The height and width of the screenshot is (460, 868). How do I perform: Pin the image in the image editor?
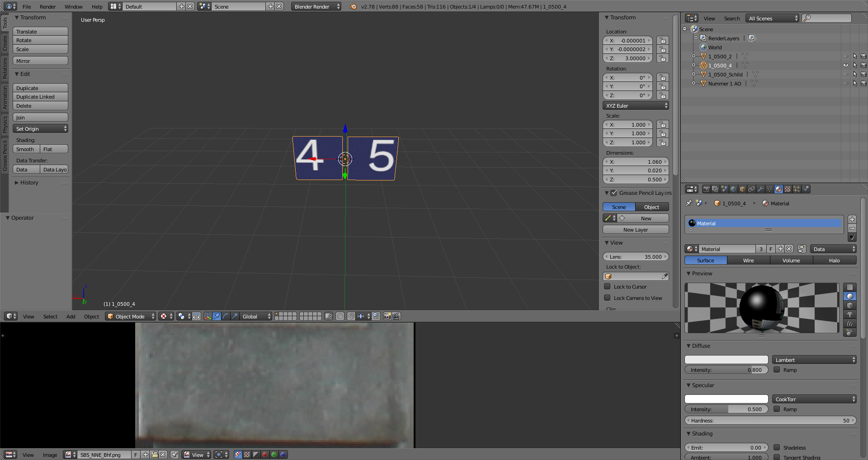[x=175, y=455]
